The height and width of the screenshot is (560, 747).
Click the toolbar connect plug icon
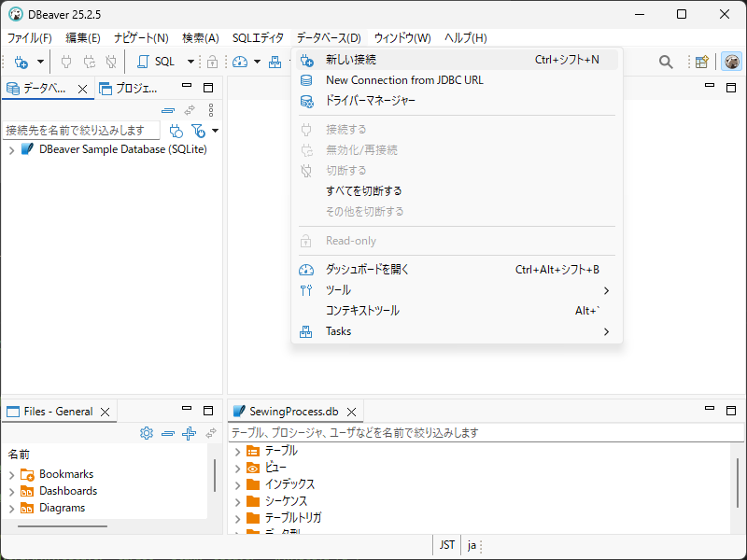66,62
